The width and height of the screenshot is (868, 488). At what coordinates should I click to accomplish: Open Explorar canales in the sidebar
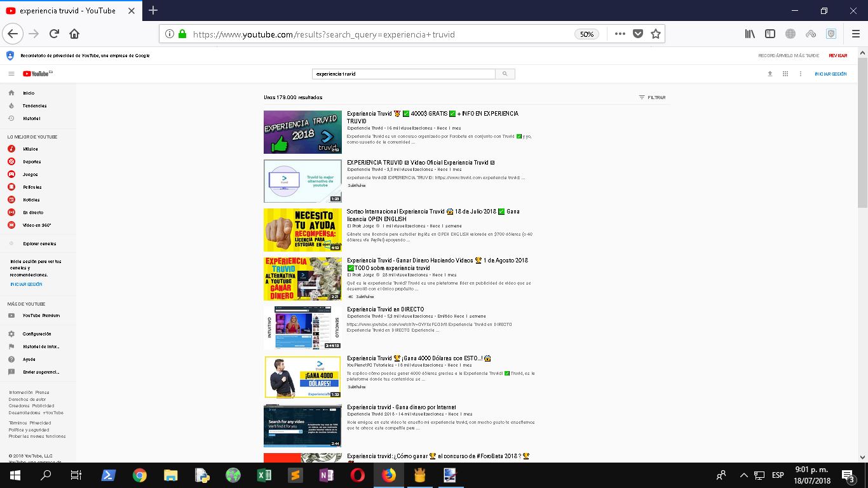38,243
